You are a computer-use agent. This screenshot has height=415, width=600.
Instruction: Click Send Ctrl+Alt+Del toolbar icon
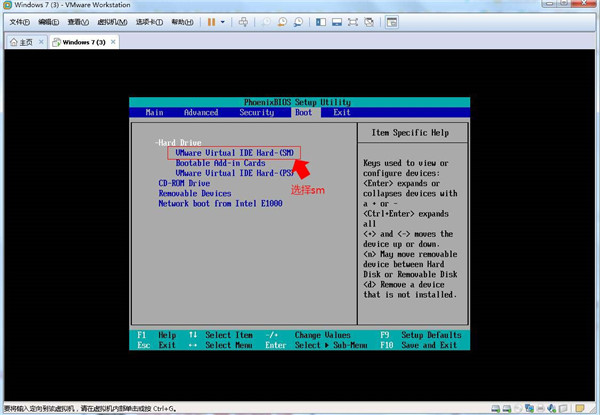(x=243, y=22)
